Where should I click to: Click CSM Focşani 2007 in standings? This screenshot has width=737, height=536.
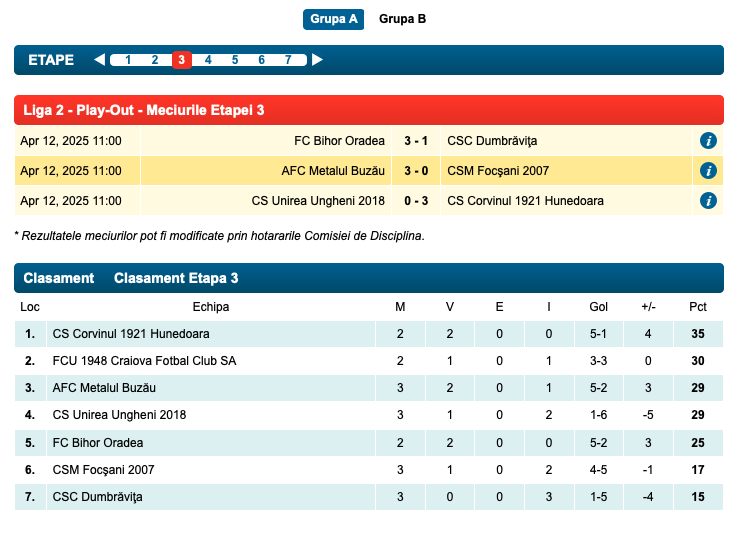point(103,470)
